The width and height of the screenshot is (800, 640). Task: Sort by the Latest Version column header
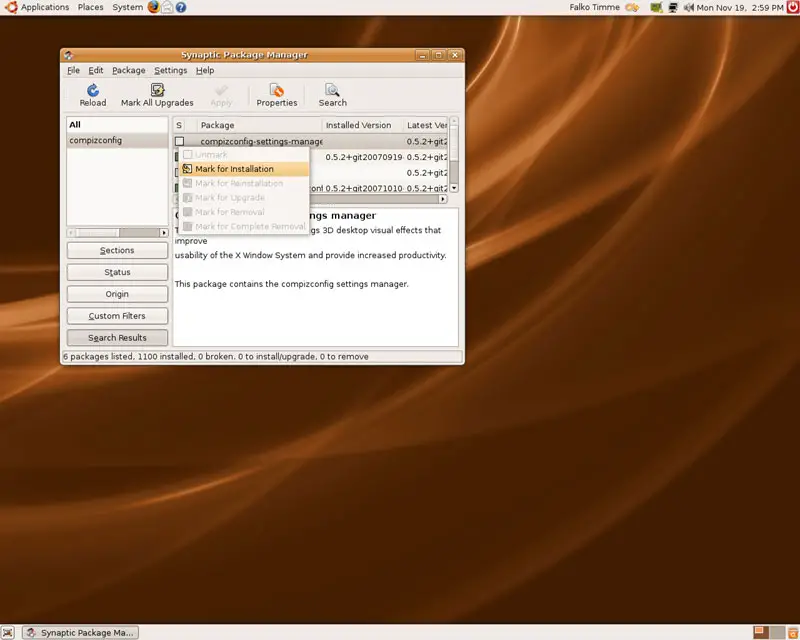[426, 125]
